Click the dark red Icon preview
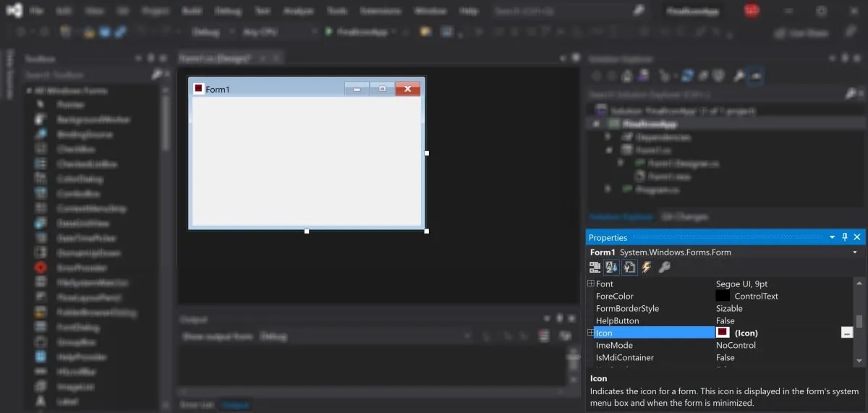Image resolution: width=868 pixels, height=413 pixels. click(x=723, y=333)
